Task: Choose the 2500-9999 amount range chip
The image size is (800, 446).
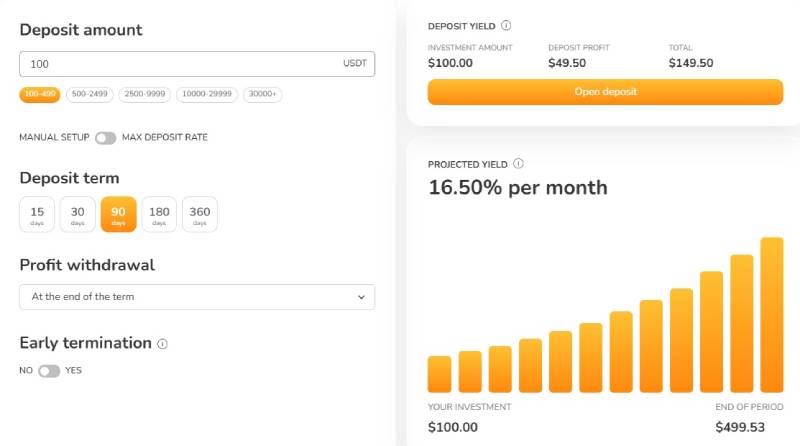Action: (x=144, y=94)
